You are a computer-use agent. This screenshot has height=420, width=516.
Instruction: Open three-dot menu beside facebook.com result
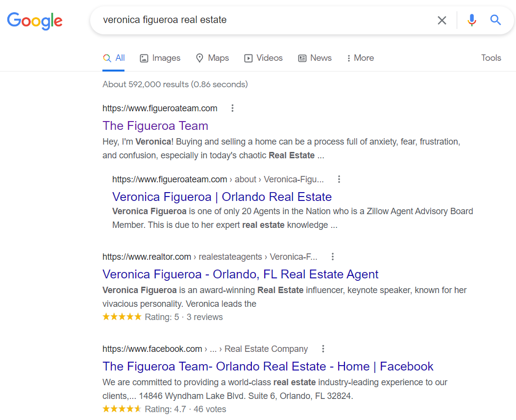tap(323, 349)
